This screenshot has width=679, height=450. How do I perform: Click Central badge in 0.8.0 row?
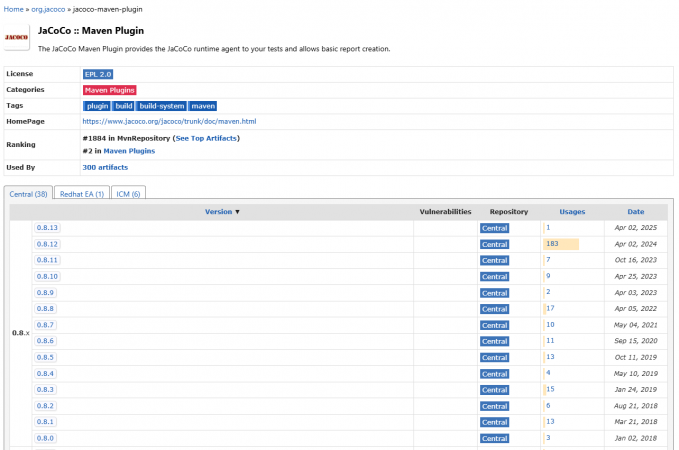[x=495, y=439]
